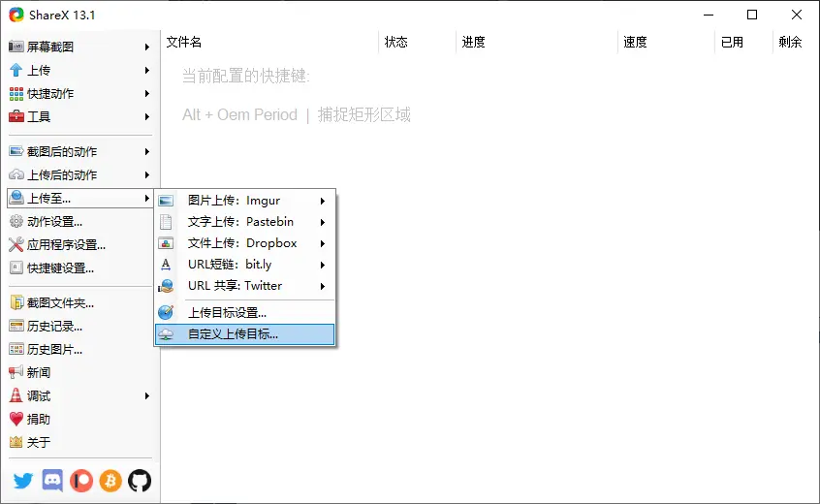Click the 调试 traffic cone icon
This screenshot has width=820, height=504.
point(16,395)
